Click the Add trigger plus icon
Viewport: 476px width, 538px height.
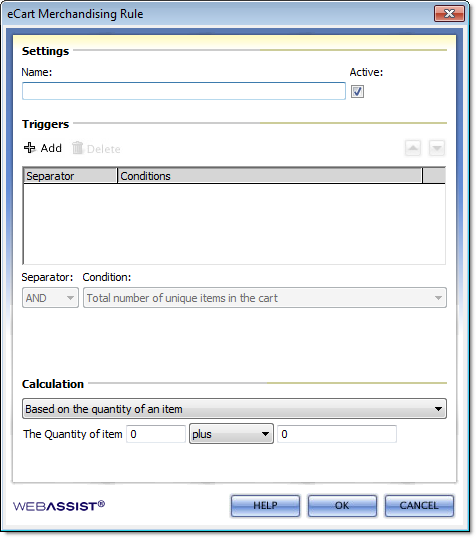click(x=30, y=148)
